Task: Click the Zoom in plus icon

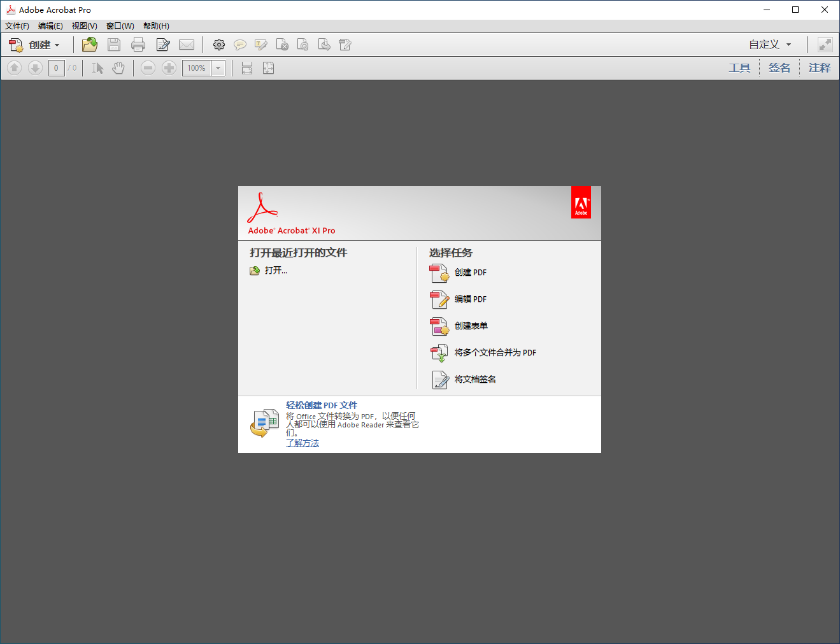Action: tap(169, 68)
